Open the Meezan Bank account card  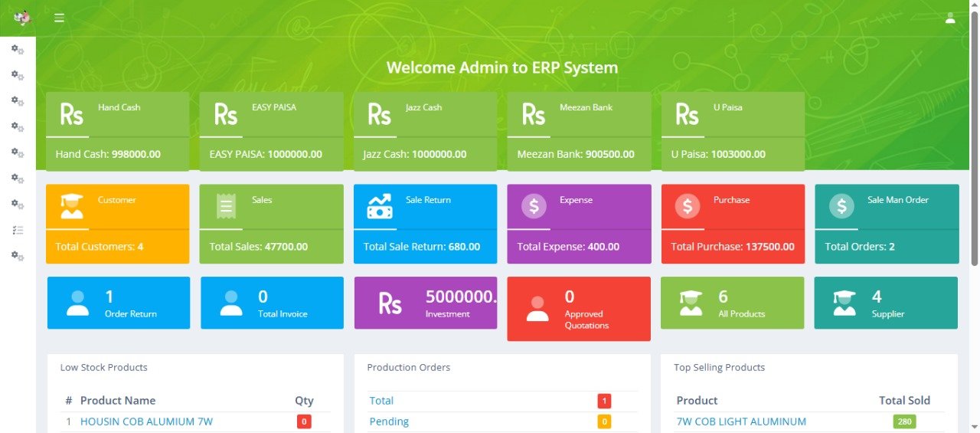click(579, 131)
